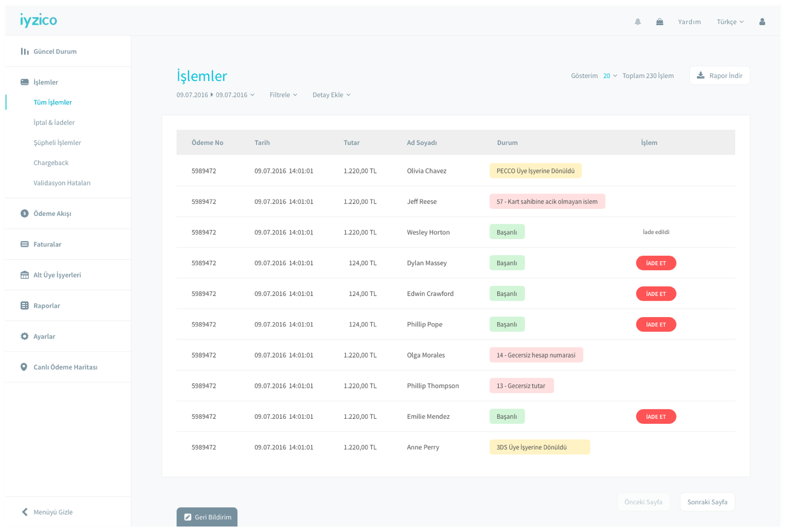Open İptal & İadeler submenu
This screenshot has height=532, width=786.
54,122
